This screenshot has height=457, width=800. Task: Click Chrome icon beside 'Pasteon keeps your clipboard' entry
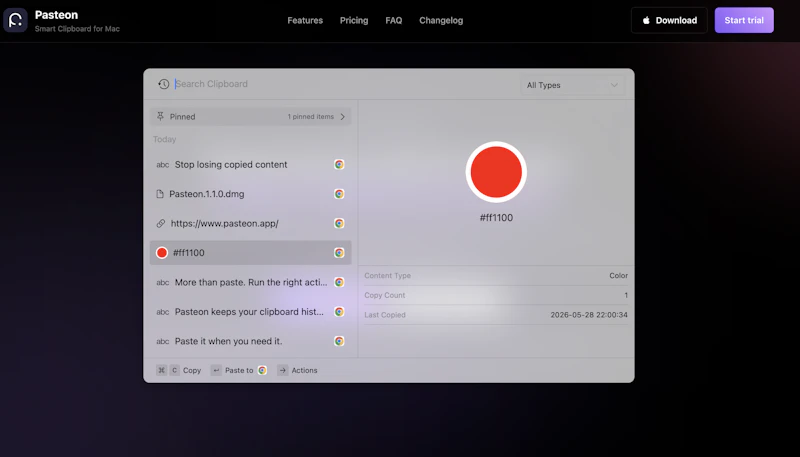coord(339,312)
